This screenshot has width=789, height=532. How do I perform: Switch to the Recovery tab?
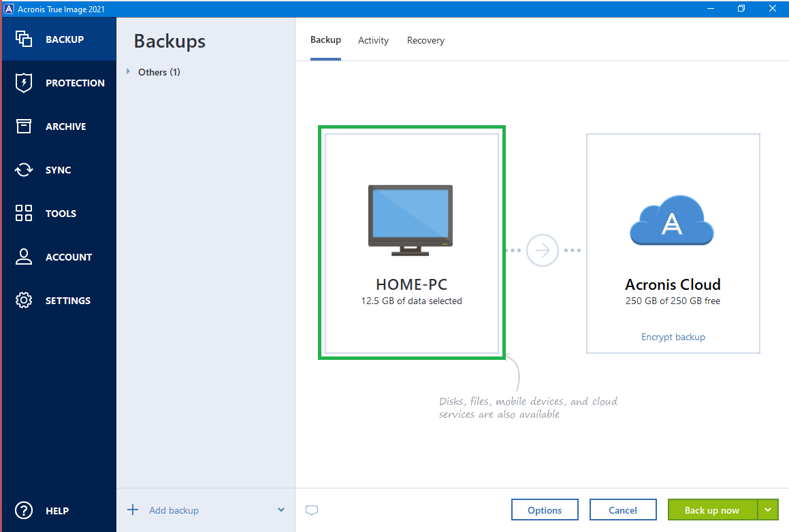425,40
